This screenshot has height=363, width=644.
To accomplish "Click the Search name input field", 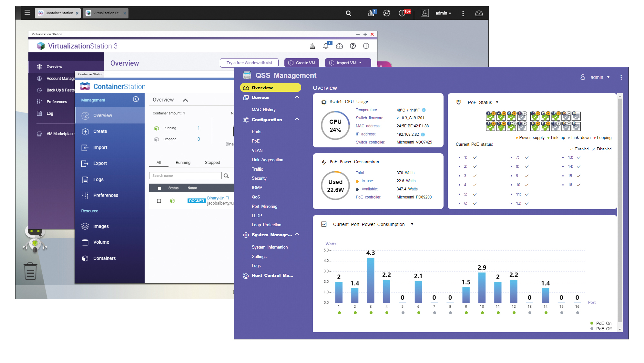I will point(185,176).
